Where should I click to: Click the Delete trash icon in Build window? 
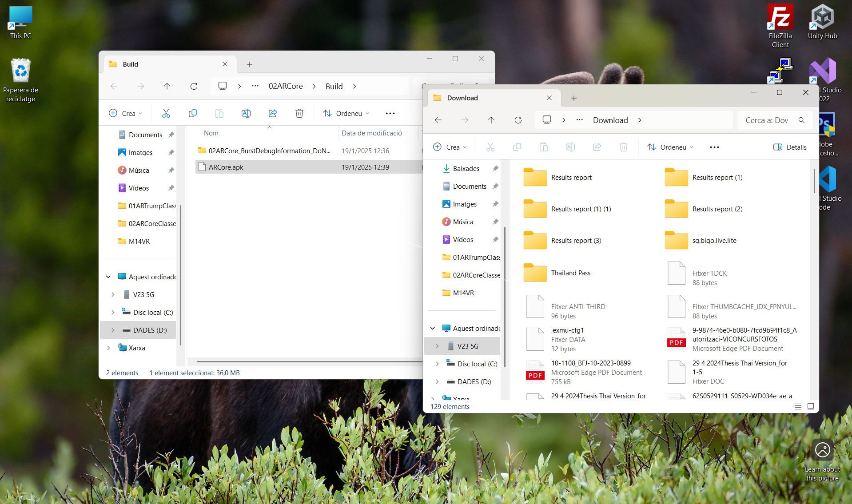[299, 113]
